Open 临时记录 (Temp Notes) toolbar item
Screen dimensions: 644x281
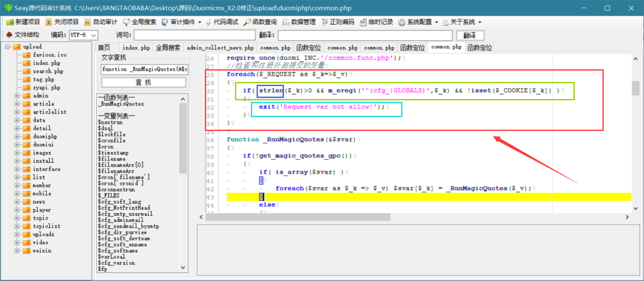coord(376,22)
